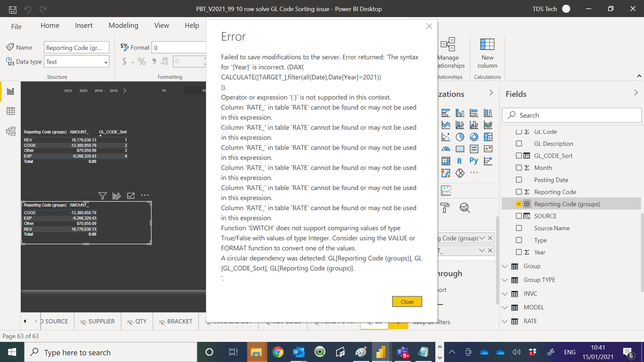644x362 pixels.
Task: Click the year slicer next arrow
Action: [125, 90]
